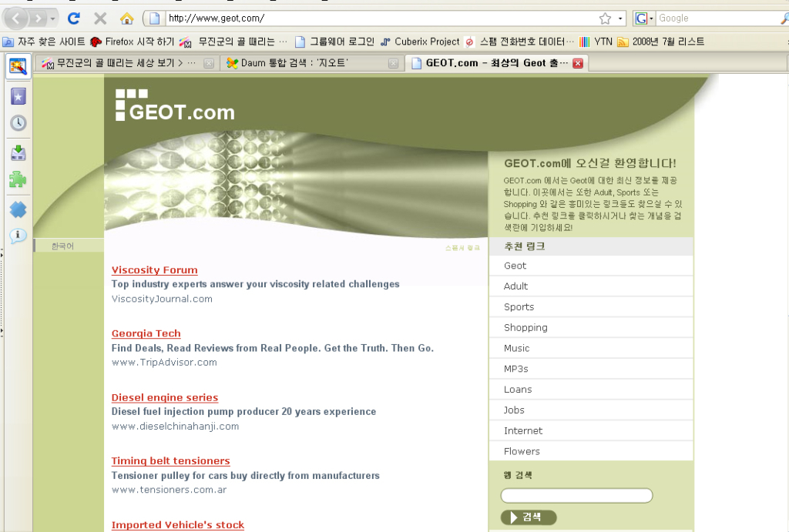789x532 pixels.
Task: Open the Diesel engine series link
Action: 165,397
